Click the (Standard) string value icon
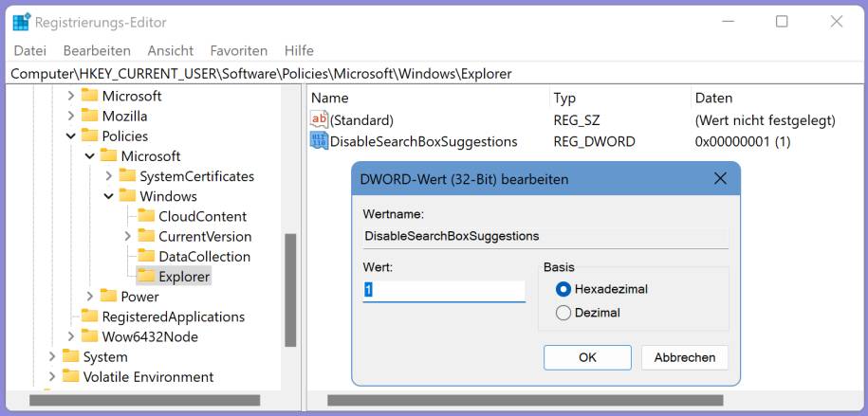 click(319, 120)
